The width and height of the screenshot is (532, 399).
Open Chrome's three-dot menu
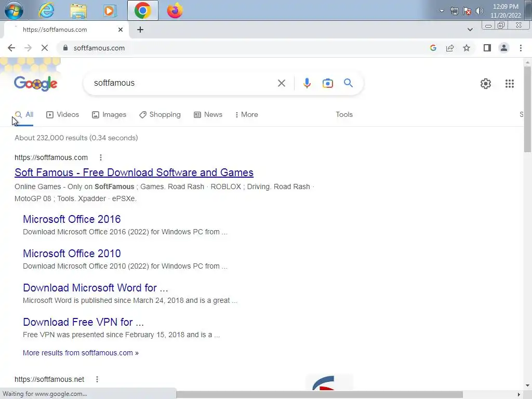[x=521, y=48]
